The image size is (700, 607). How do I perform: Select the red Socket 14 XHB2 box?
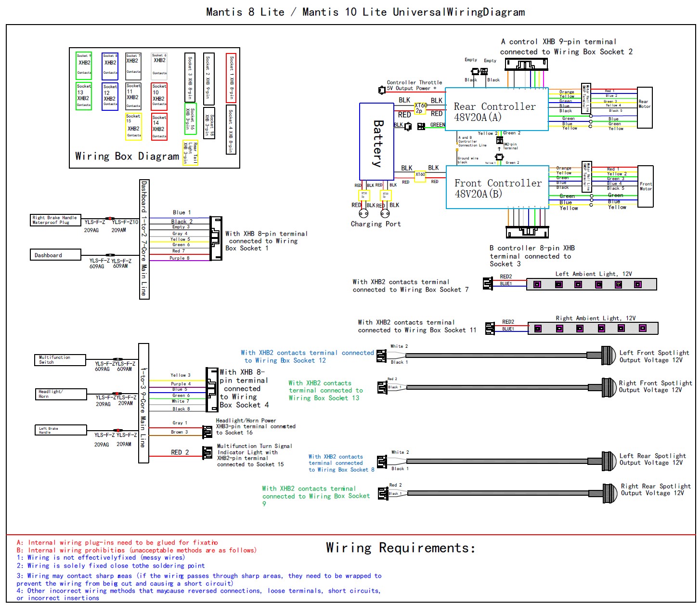click(159, 127)
